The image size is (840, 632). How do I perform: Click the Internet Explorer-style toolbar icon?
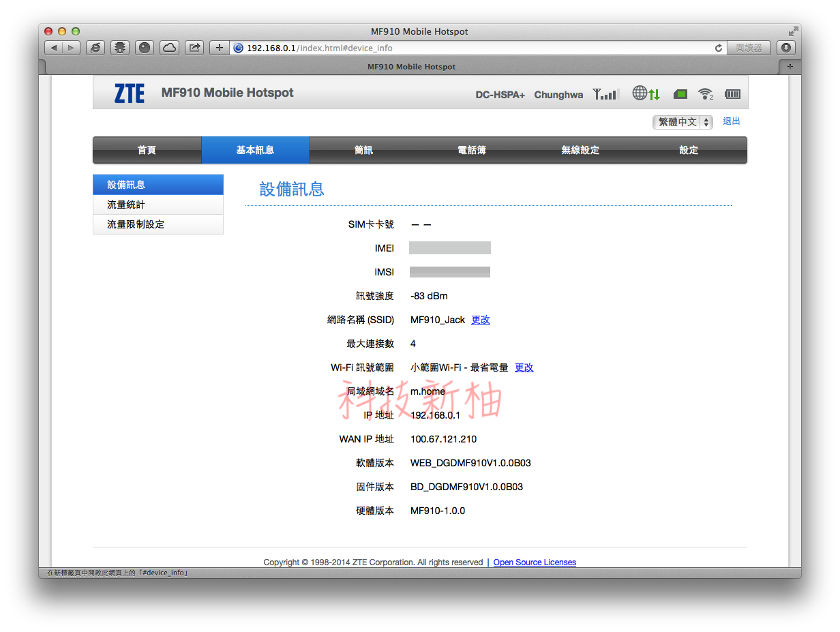click(x=95, y=48)
